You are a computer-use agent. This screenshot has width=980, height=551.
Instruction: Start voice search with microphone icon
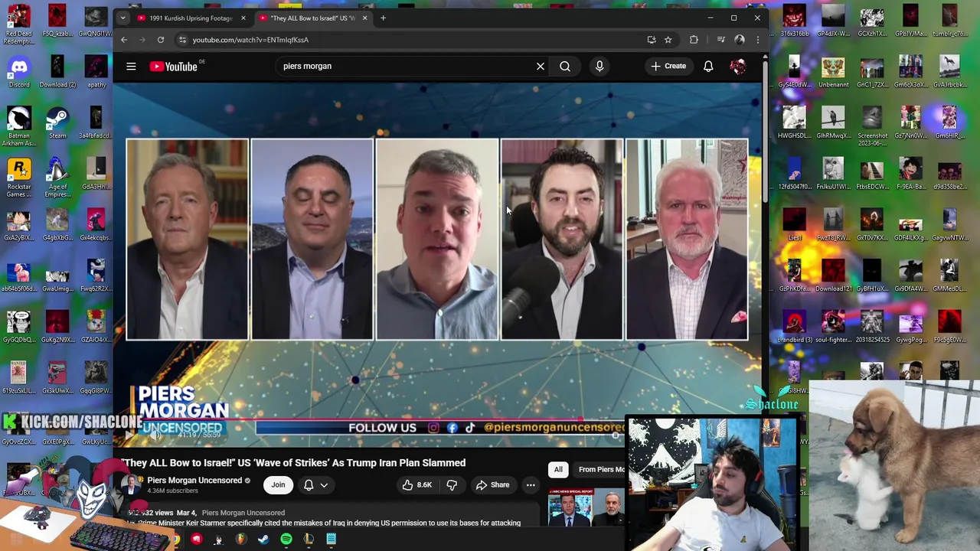[599, 66]
